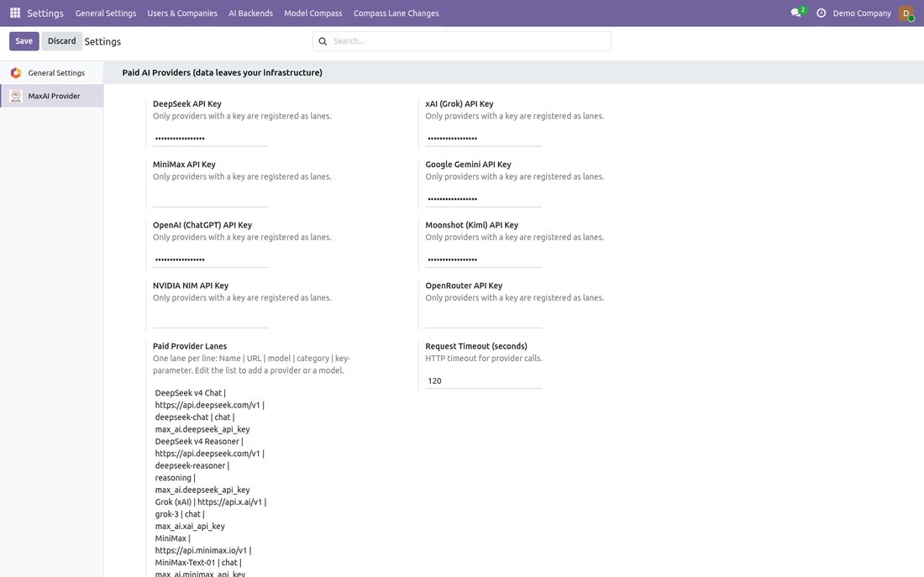Open the user avatar menu

tap(906, 13)
